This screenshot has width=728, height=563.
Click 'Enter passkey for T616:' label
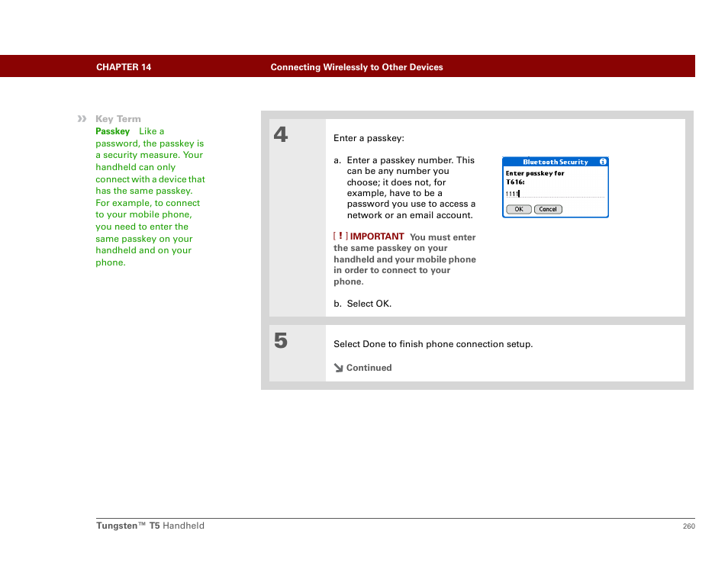tap(535, 177)
